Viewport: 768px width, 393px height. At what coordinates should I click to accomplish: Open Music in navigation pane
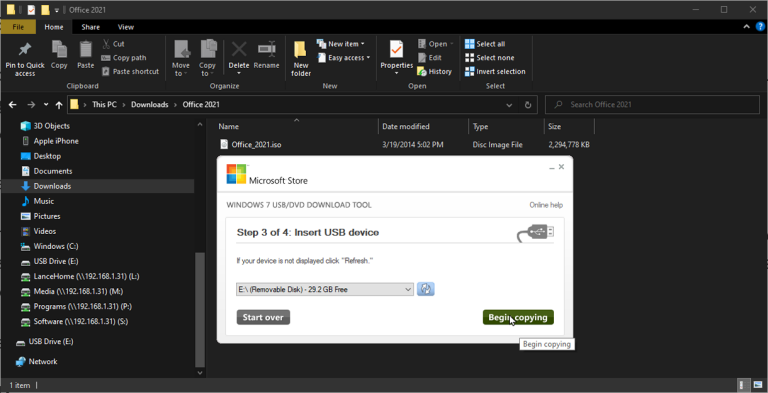point(44,201)
